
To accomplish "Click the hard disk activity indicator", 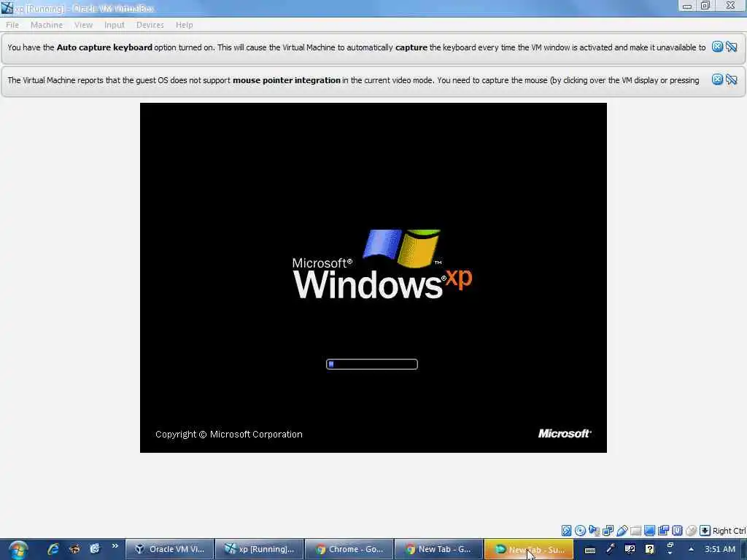I will [566, 531].
